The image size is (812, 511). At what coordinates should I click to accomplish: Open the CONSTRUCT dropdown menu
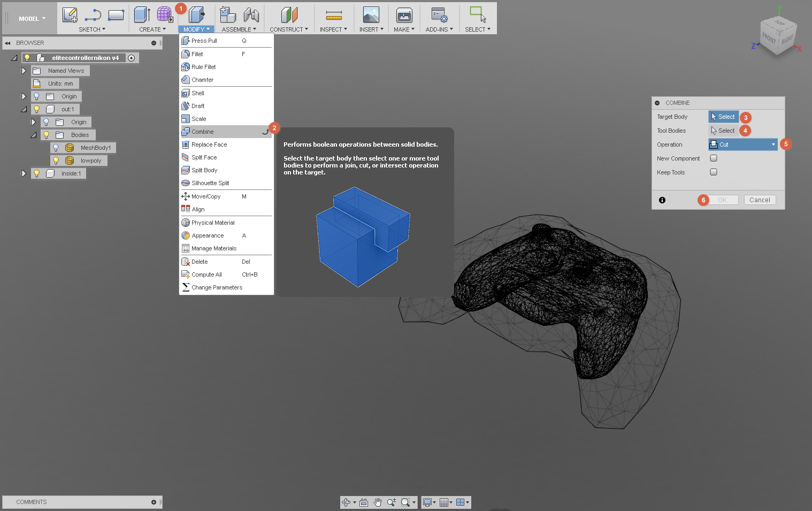tap(289, 29)
